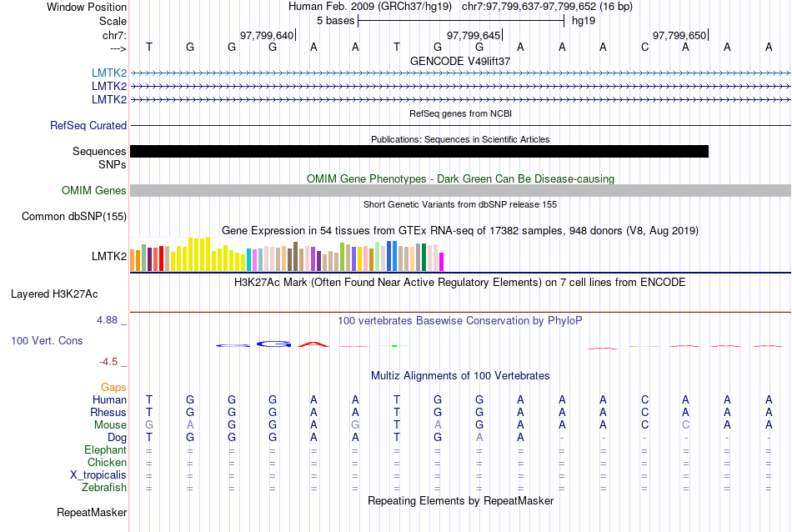792x532 pixels.
Task: Click the 97,799,640 position marker
Action: [267, 35]
